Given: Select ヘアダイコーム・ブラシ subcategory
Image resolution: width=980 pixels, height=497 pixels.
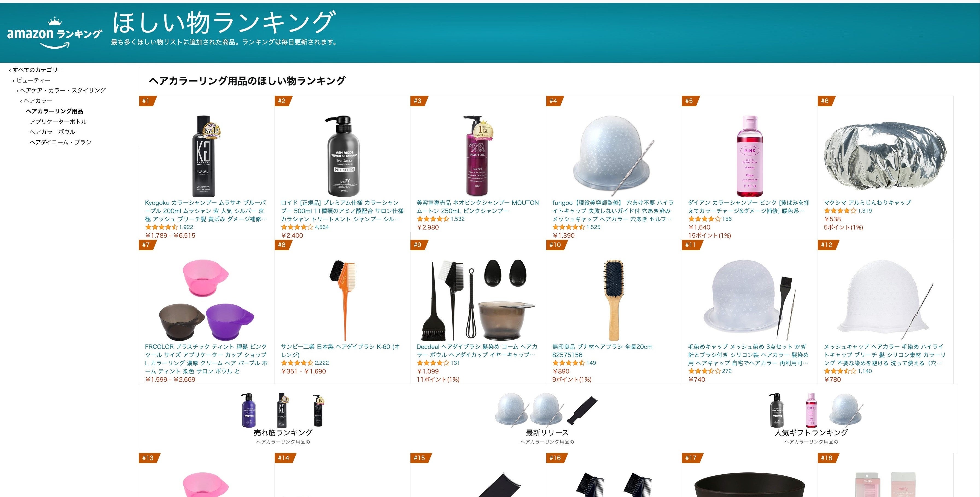Looking at the screenshot, I should tap(60, 142).
